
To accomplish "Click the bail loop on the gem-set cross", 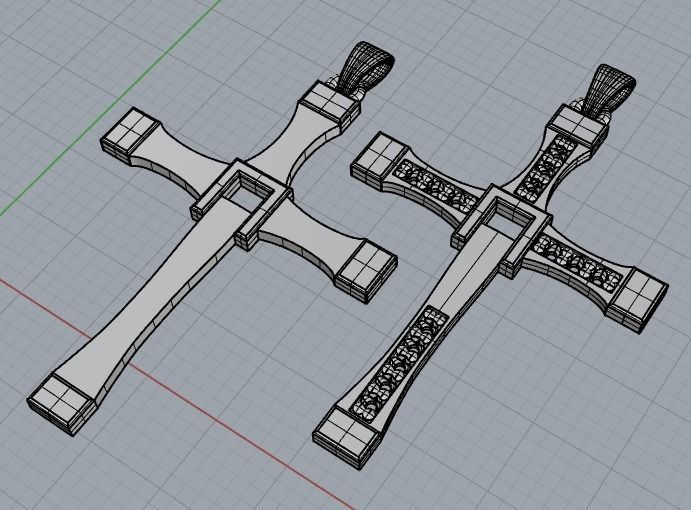I will 608,90.
